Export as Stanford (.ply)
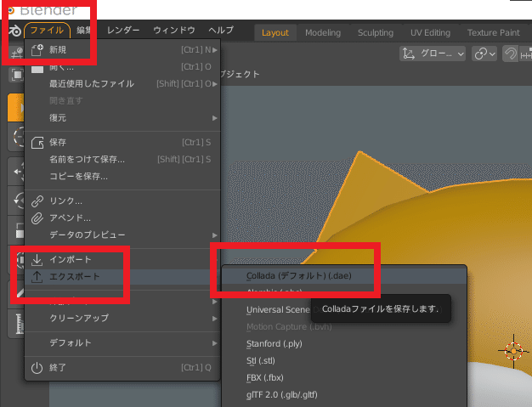Viewport: 532px width, 407px height. coord(344,343)
